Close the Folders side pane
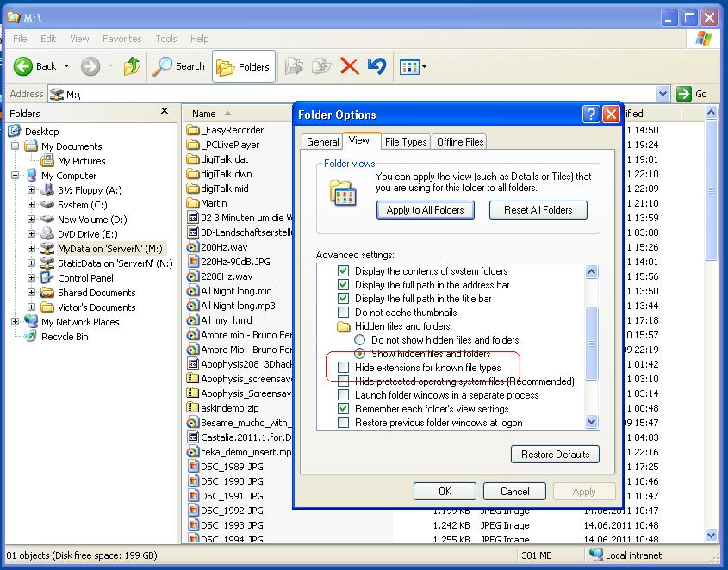The image size is (728, 570). [165, 111]
